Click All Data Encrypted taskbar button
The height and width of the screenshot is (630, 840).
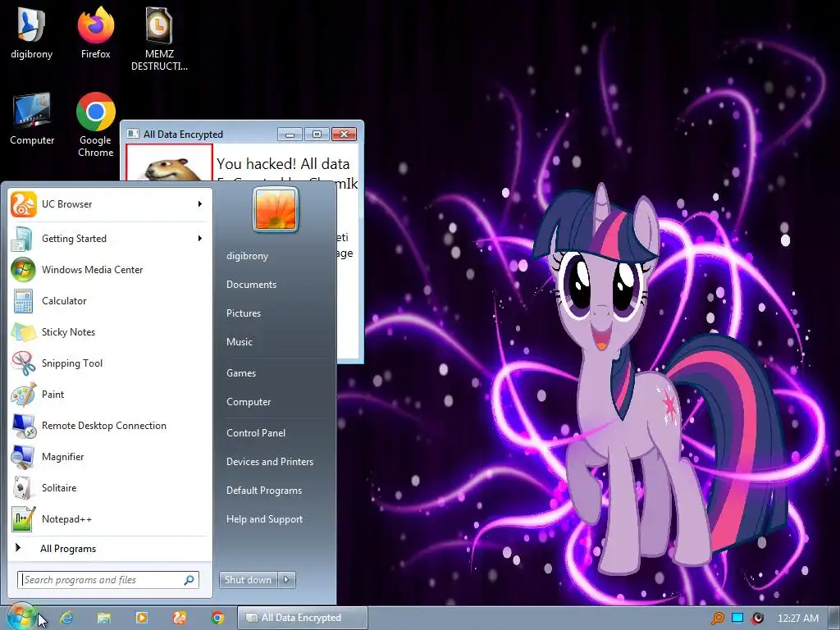pyautogui.click(x=302, y=618)
